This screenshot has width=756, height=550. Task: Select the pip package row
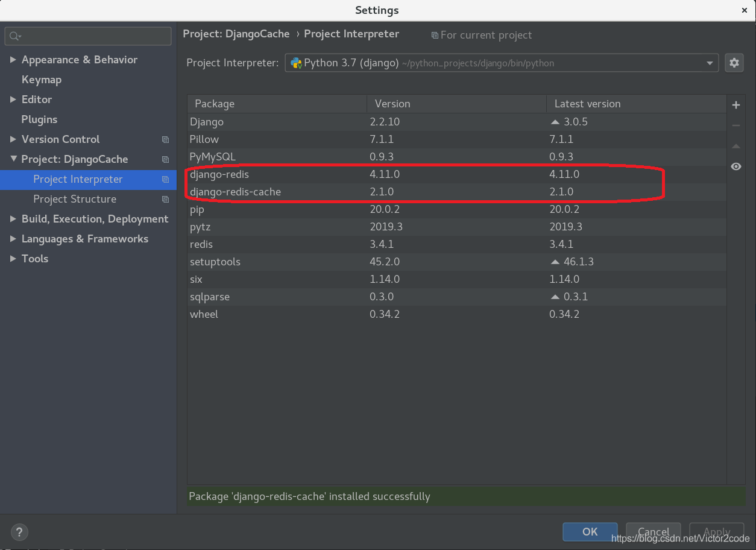456,209
